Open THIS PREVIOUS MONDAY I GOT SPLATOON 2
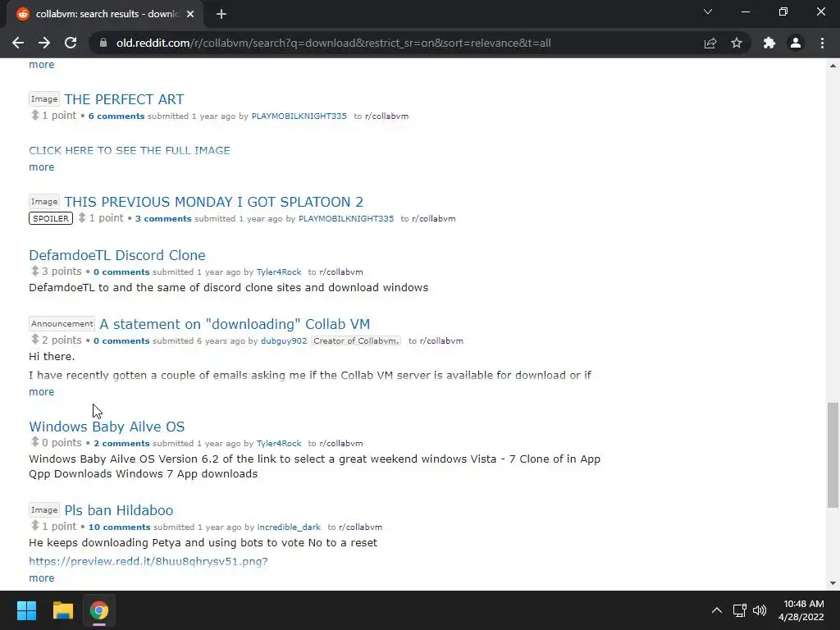This screenshot has height=630, width=840. (214, 202)
